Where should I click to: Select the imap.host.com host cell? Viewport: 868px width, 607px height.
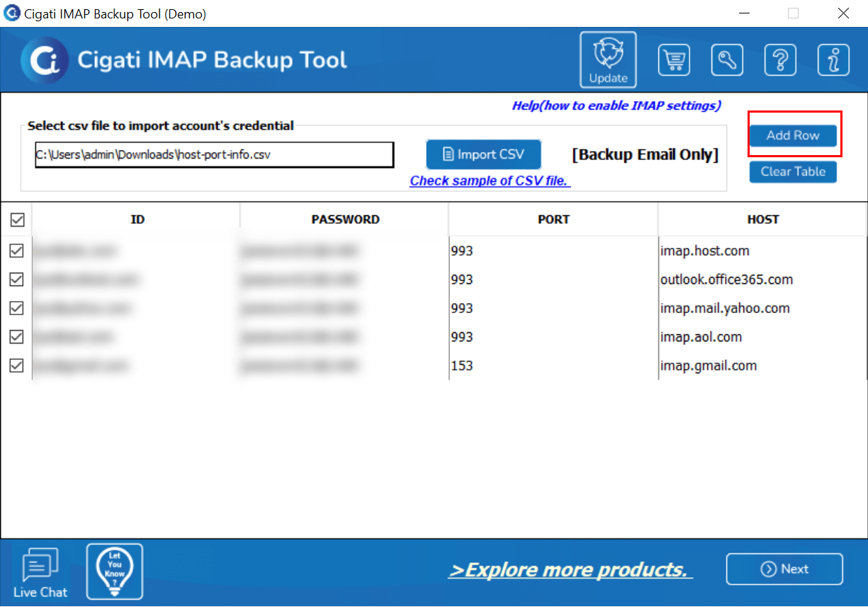click(762, 251)
